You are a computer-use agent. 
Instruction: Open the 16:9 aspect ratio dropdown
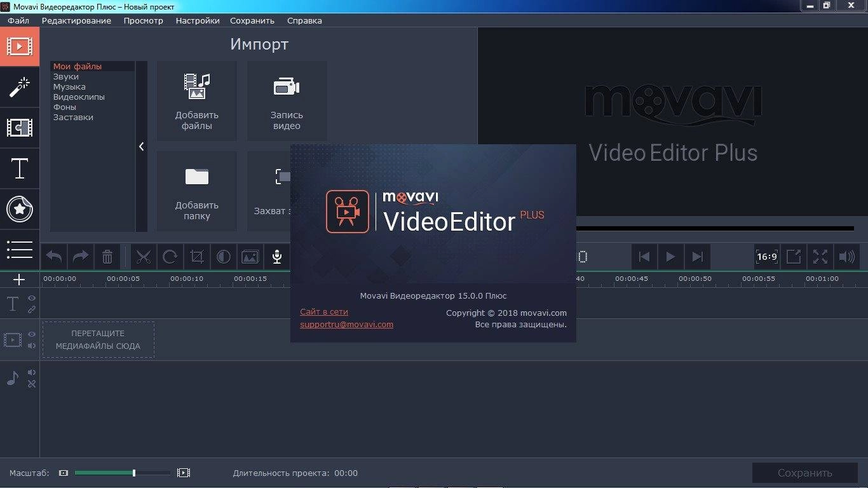pos(767,257)
